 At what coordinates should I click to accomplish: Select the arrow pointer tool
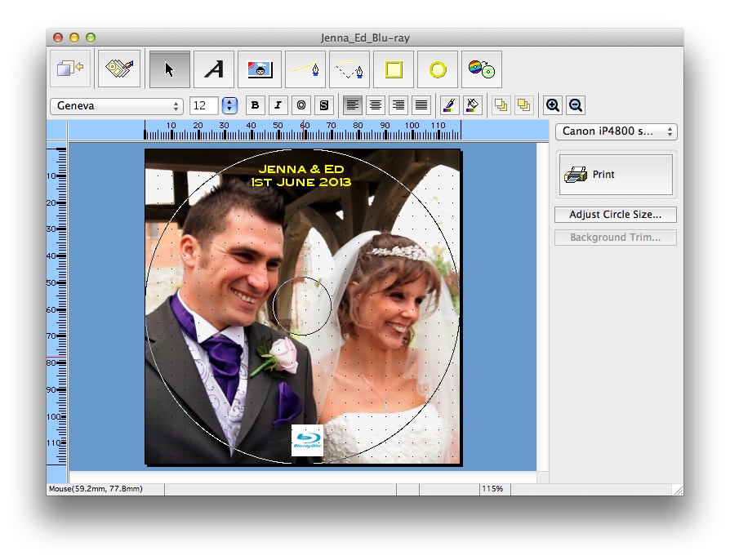point(170,70)
